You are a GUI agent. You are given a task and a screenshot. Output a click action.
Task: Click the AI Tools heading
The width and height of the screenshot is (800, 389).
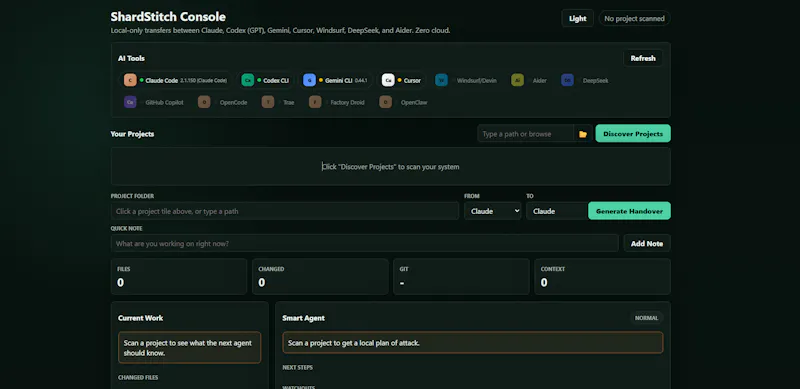tap(131, 59)
